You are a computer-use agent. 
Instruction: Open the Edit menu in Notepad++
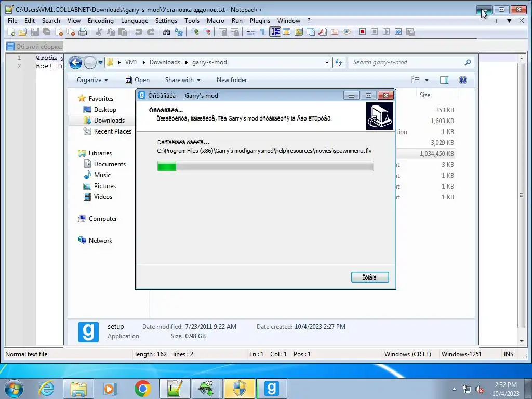(x=30, y=21)
